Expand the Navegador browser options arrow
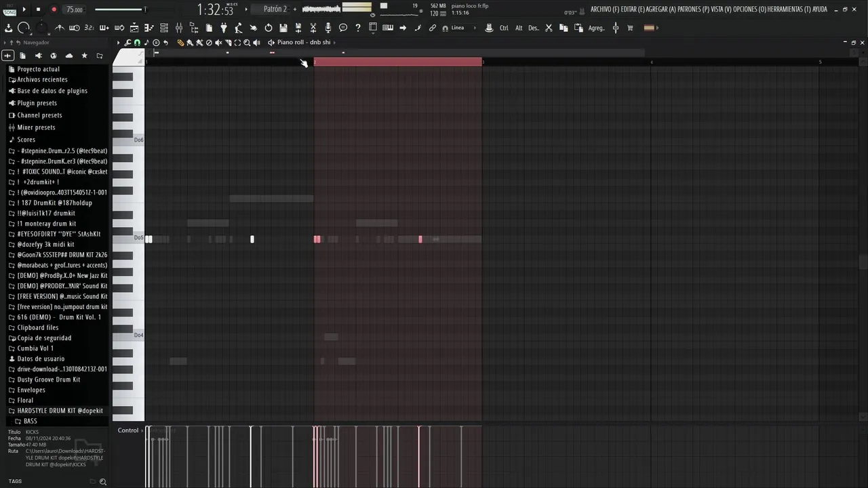The height and width of the screenshot is (488, 868). pyautogui.click(x=5, y=43)
